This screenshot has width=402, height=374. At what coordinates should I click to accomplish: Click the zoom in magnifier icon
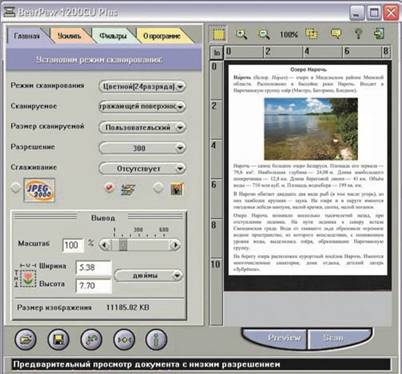(x=241, y=34)
